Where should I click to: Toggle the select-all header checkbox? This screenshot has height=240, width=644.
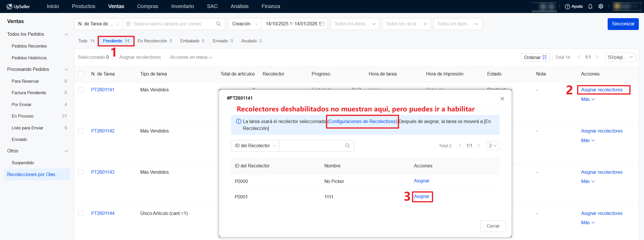(x=81, y=74)
